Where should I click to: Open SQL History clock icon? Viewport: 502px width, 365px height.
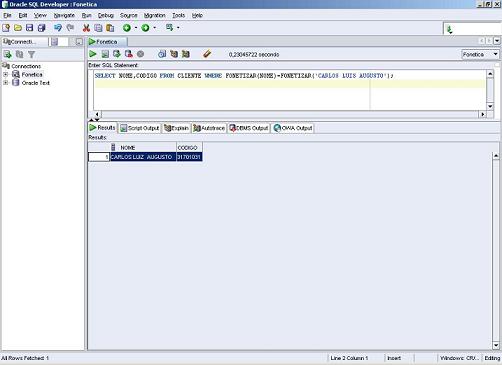tap(162, 54)
